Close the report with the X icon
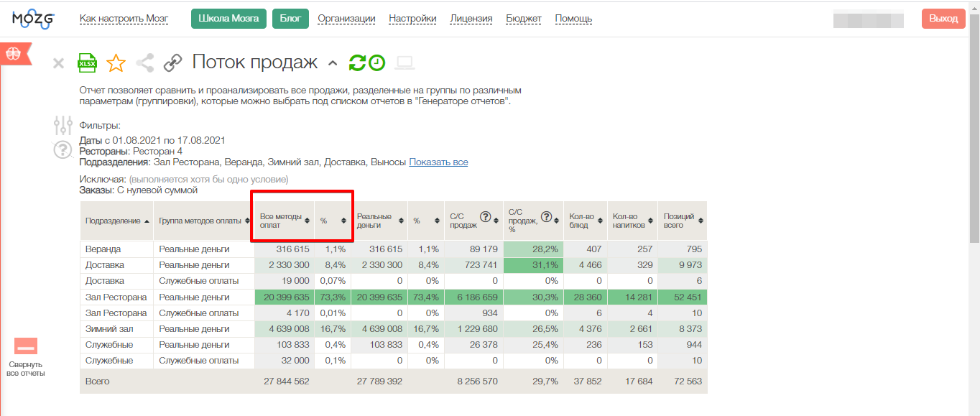The image size is (980, 416). [59, 63]
